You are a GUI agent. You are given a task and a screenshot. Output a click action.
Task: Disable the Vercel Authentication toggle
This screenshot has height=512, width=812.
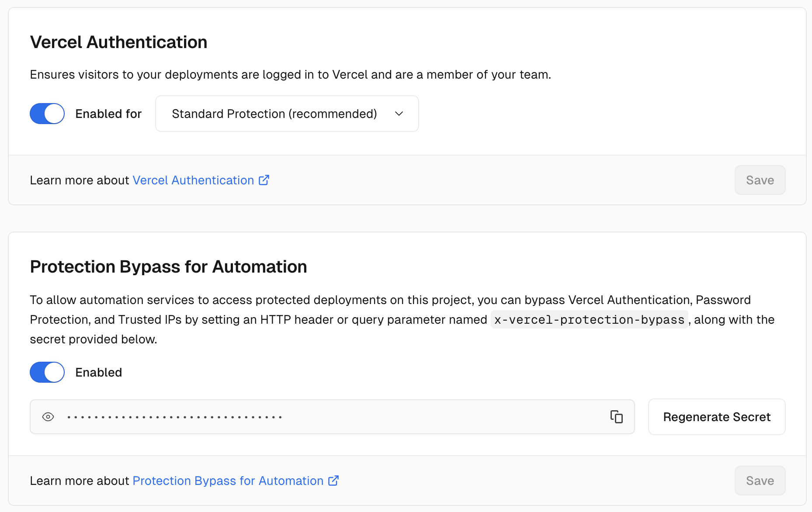[47, 114]
